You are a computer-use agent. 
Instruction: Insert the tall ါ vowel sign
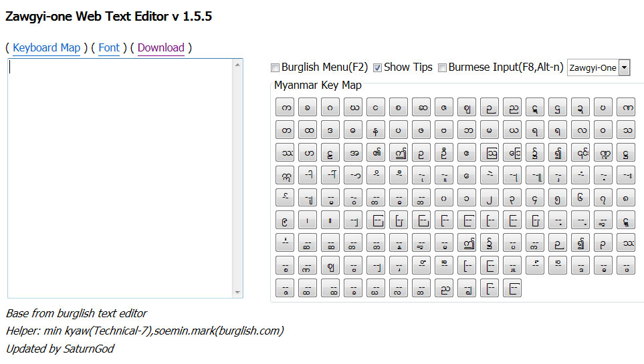coord(308,176)
